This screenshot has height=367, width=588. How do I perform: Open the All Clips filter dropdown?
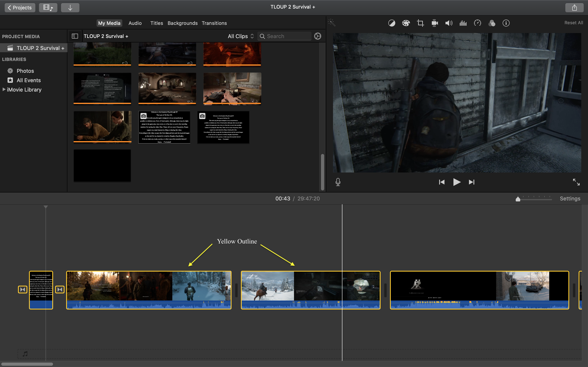[x=241, y=36]
